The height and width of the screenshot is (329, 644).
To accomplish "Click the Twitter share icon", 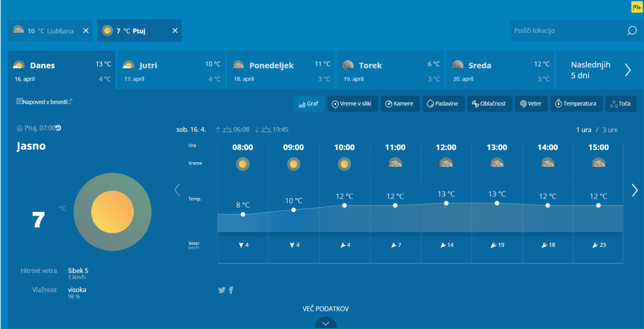I will [x=221, y=290].
